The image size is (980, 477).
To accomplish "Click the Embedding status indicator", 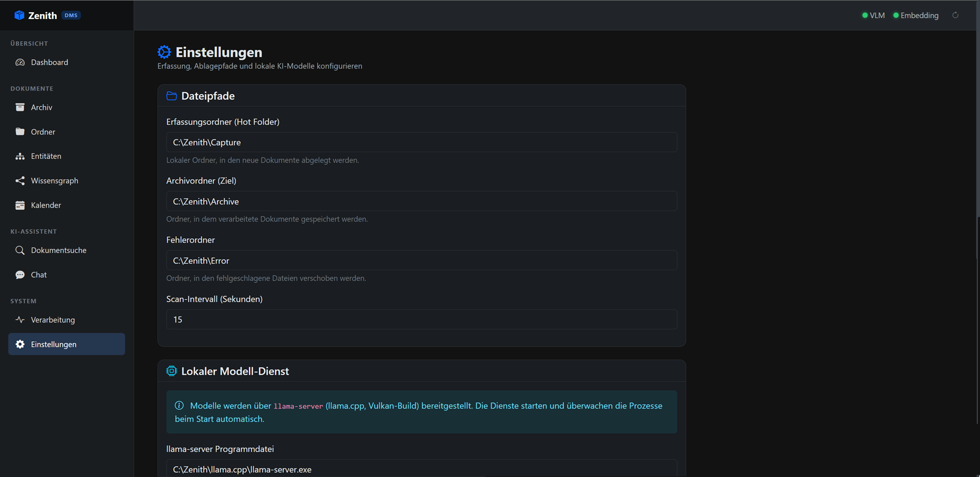I will click(x=916, y=15).
